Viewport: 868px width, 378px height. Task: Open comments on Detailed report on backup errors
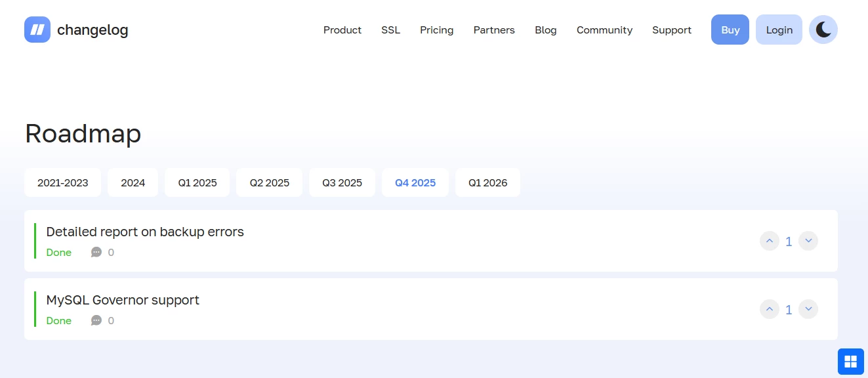coord(96,252)
